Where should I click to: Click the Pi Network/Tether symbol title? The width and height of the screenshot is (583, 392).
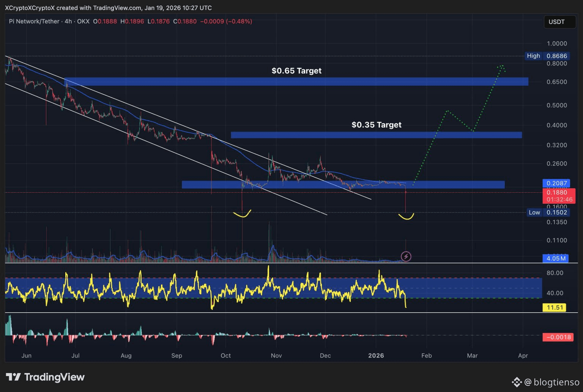pyautogui.click(x=34, y=21)
